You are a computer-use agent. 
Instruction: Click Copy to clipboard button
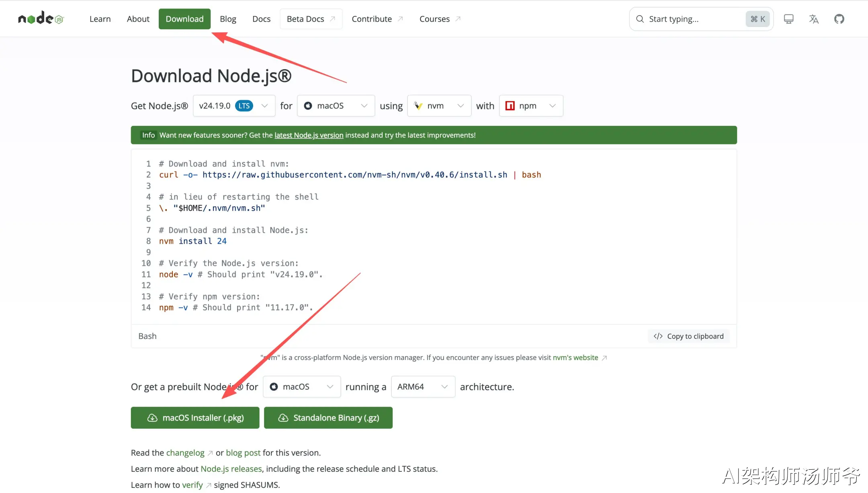click(689, 336)
